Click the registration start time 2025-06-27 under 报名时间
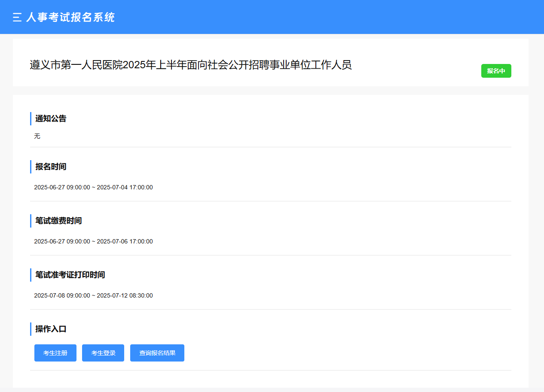This screenshot has width=544, height=392. (62, 187)
